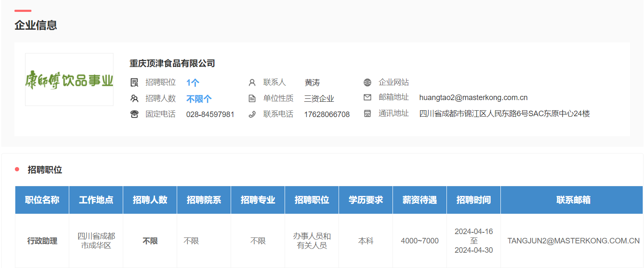Click the 职位名称 column header
The width and height of the screenshot is (644, 268).
pyautogui.click(x=42, y=200)
